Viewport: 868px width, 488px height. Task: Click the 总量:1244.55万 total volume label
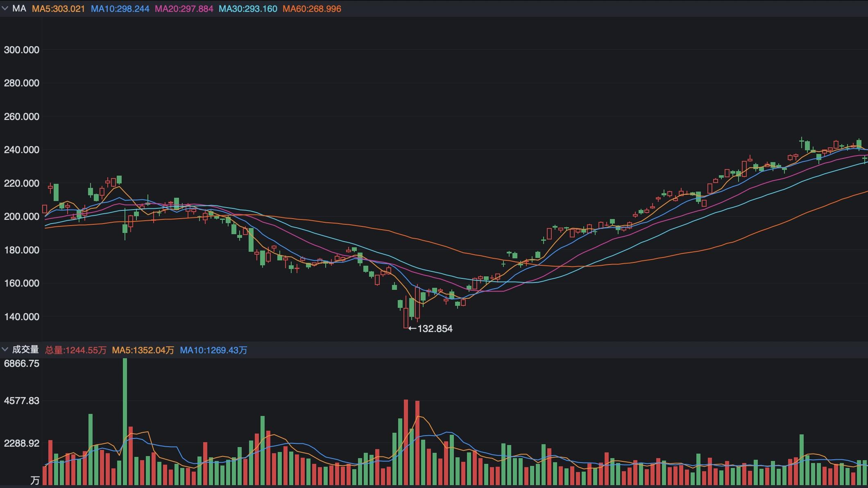point(75,350)
